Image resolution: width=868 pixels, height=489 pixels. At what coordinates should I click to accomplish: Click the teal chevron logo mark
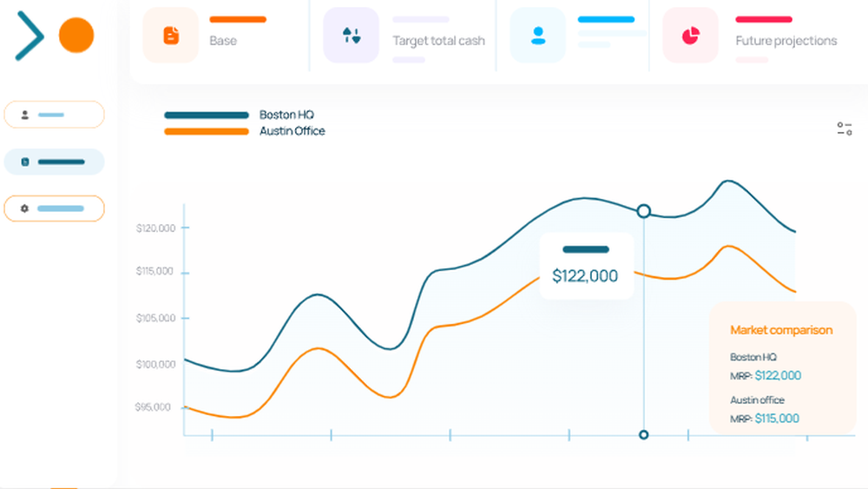[30, 36]
